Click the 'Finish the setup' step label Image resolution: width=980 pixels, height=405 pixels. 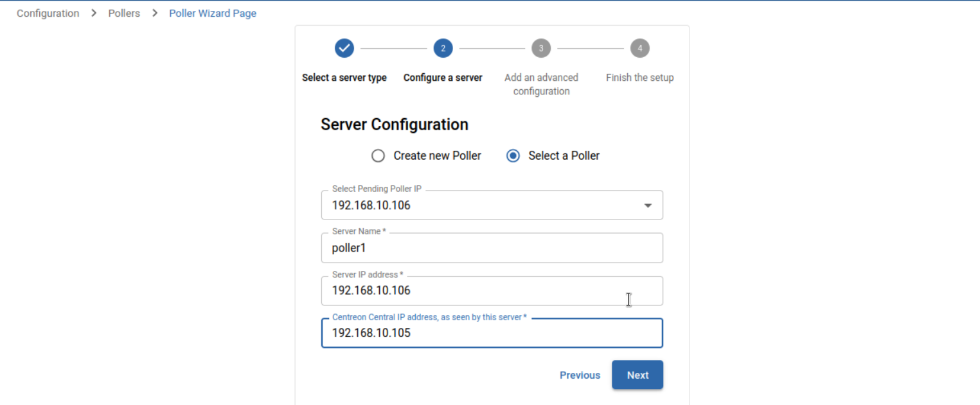[639, 78]
